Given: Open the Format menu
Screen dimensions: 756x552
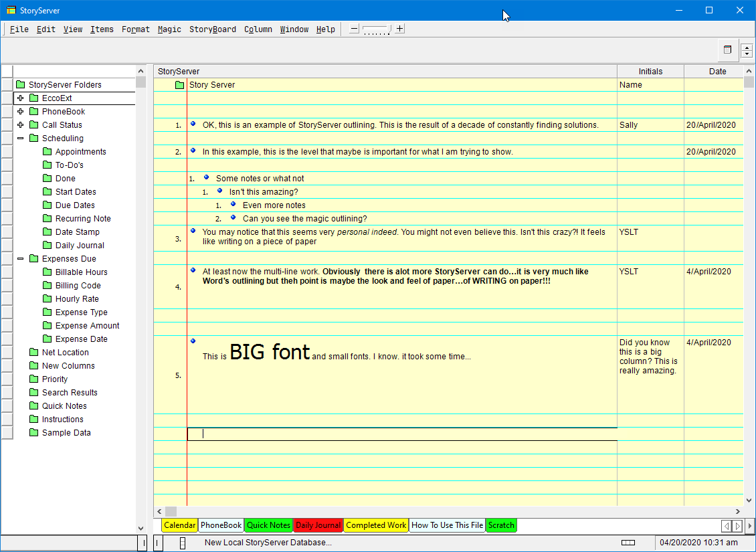Looking at the screenshot, I should point(136,29).
